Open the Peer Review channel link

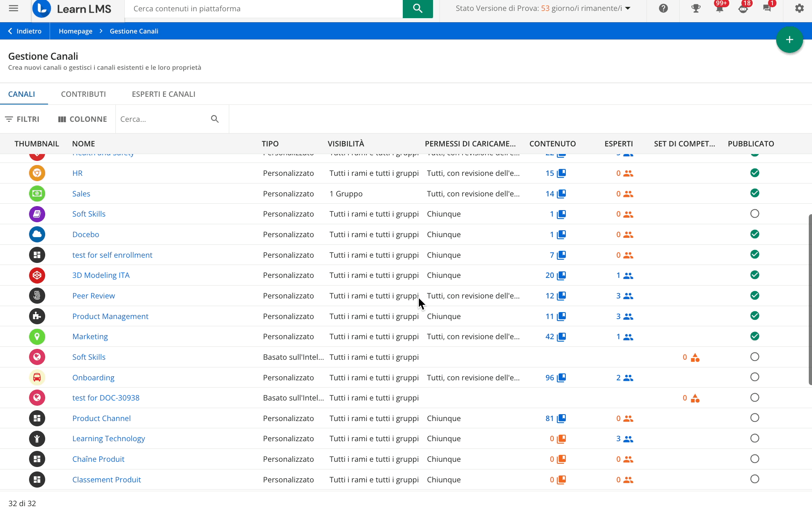(94, 296)
